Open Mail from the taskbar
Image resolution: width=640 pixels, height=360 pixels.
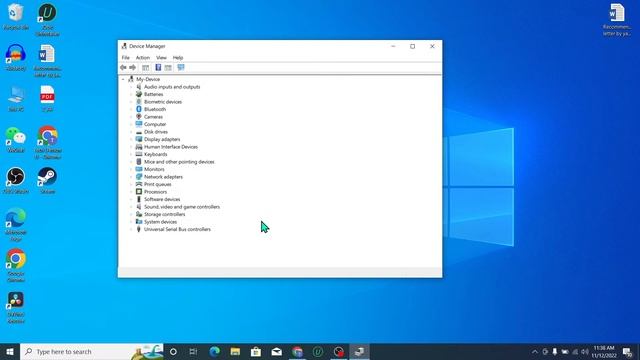point(277,351)
